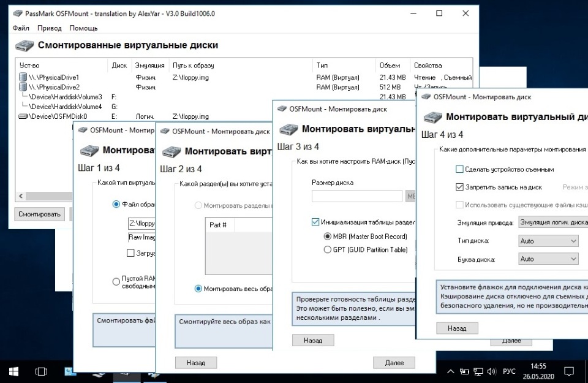Open the Action Center notifications icon
Viewport: 588px width, 383px height.
click(569, 371)
